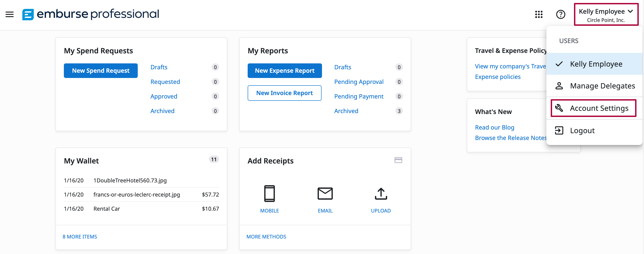Click the New Spend Request button
Viewport: 644px width, 254px height.
click(x=101, y=70)
